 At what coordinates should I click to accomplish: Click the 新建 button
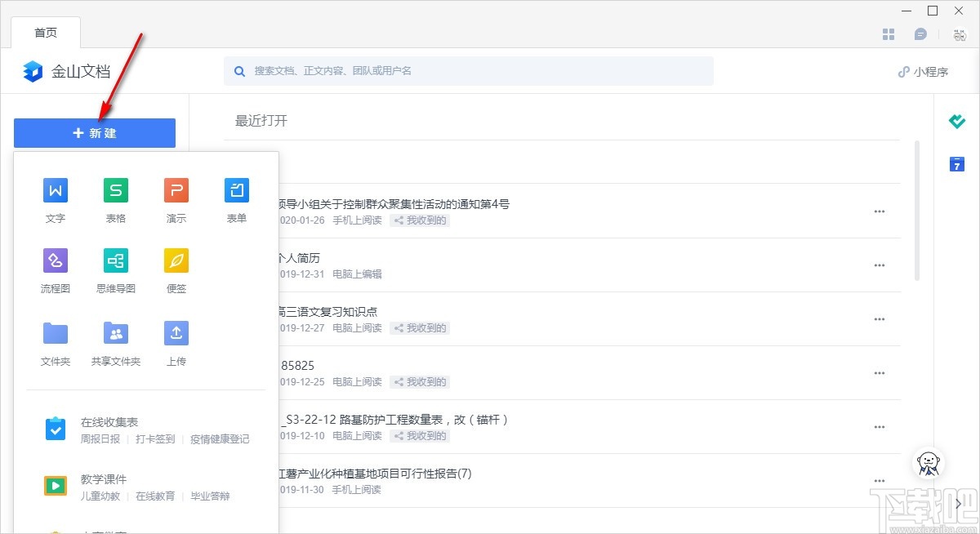click(94, 132)
